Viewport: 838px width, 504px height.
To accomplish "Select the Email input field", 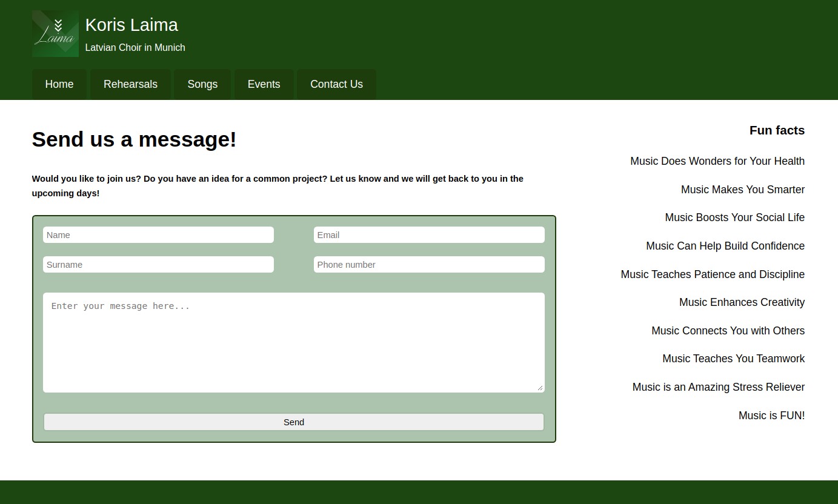I will (x=429, y=235).
